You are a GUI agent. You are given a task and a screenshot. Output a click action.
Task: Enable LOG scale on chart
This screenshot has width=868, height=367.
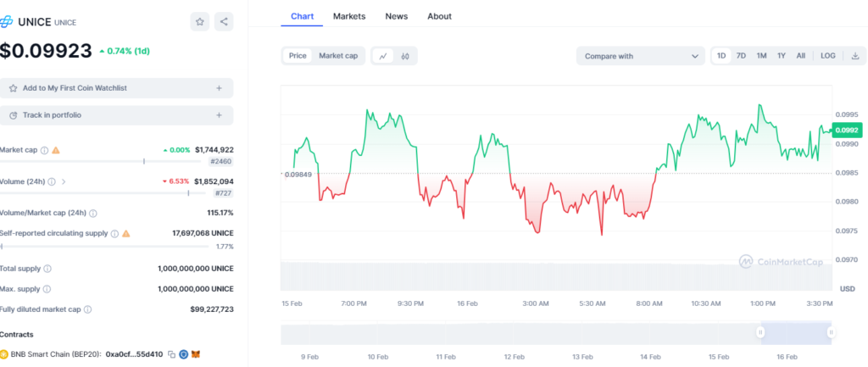tap(827, 56)
